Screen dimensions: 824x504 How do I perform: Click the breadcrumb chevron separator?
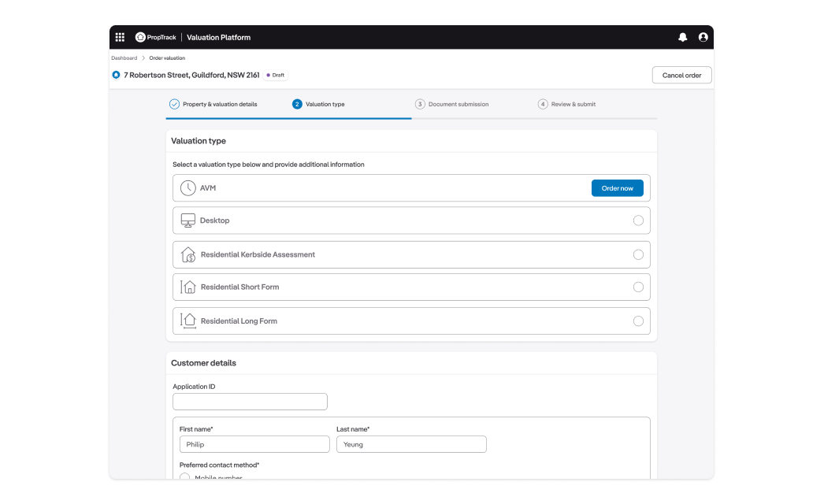pos(143,57)
